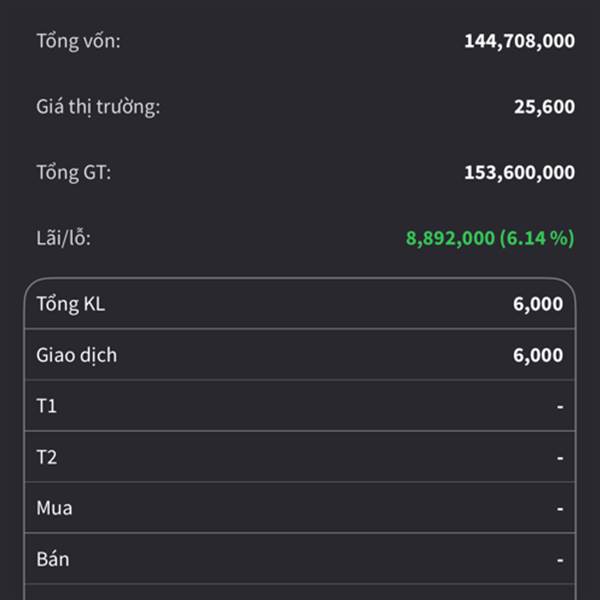Select the T1 row label
This screenshot has width=600, height=600.
[47, 406]
